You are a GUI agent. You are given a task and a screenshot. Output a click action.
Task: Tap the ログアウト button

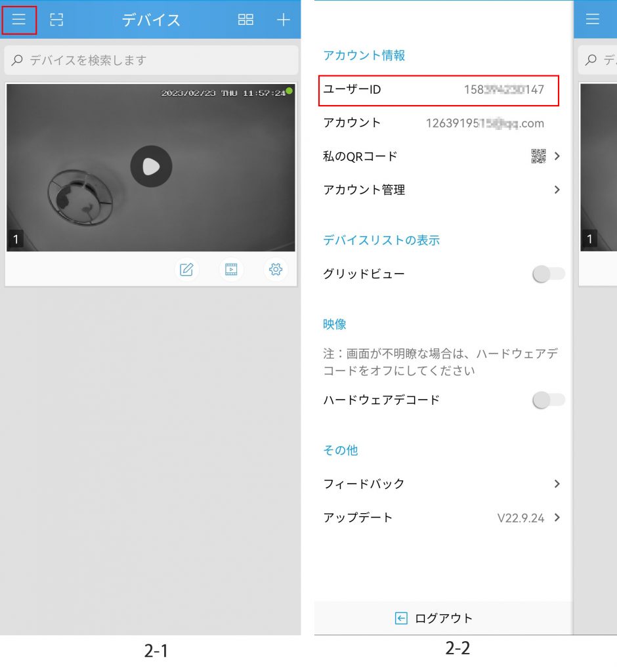(x=443, y=618)
